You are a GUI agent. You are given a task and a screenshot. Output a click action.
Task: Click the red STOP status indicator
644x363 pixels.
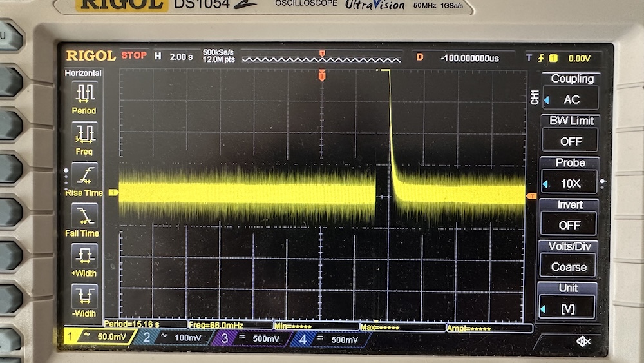coord(134,56)
